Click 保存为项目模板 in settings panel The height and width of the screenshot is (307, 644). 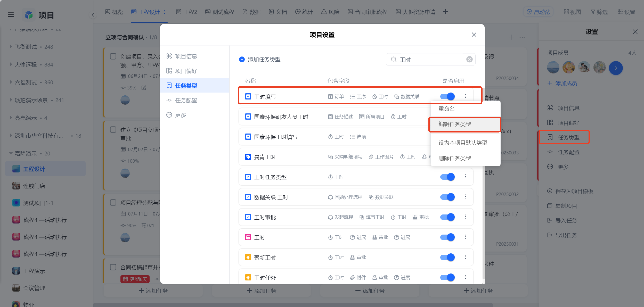pos(570,191)
